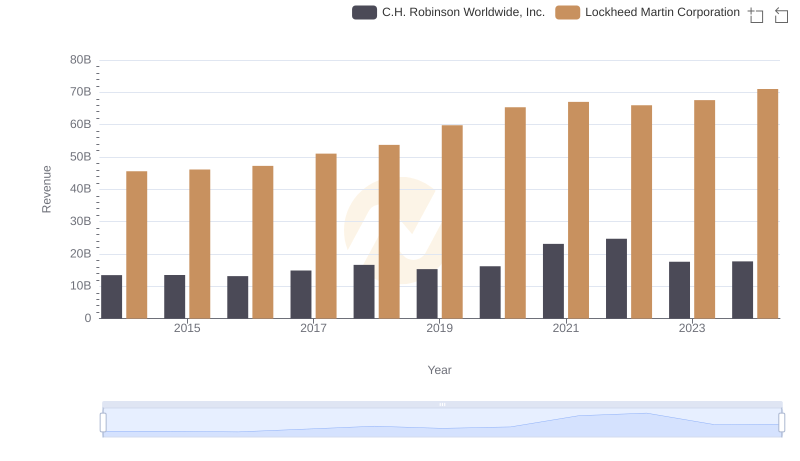This screenshot has height=461, width=800.
Task: Click the dark C.H. Robinson legend swatch
Action: click(x=364, y=12)
